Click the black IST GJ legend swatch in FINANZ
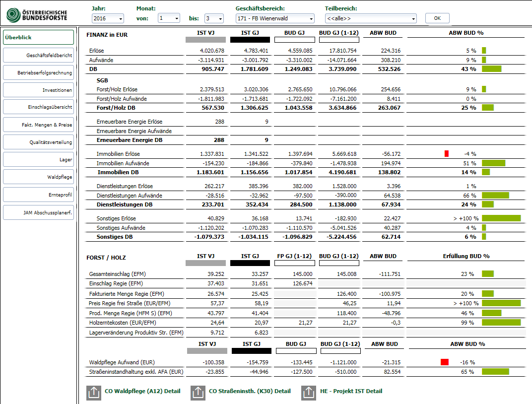This screenshot has height=404, width=532. 250,40
